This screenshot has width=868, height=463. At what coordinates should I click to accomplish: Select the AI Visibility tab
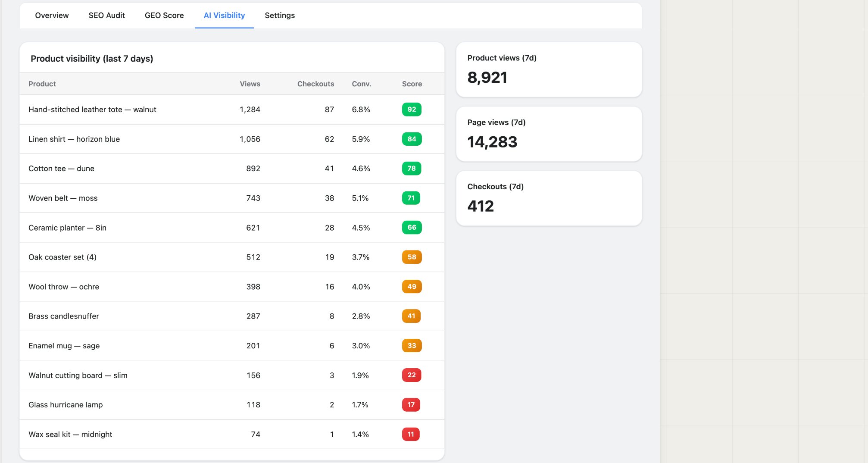[225, 16]
